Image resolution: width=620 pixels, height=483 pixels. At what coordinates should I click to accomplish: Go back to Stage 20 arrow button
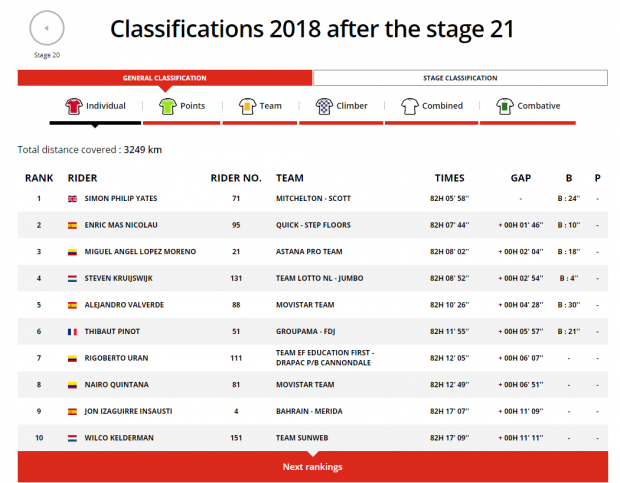click(47, 28)
